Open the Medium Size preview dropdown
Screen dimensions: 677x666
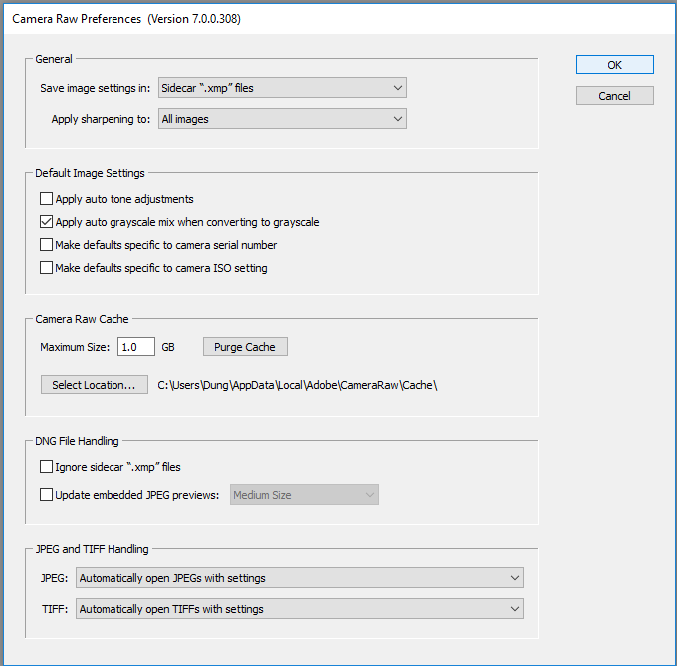(304, 495)
